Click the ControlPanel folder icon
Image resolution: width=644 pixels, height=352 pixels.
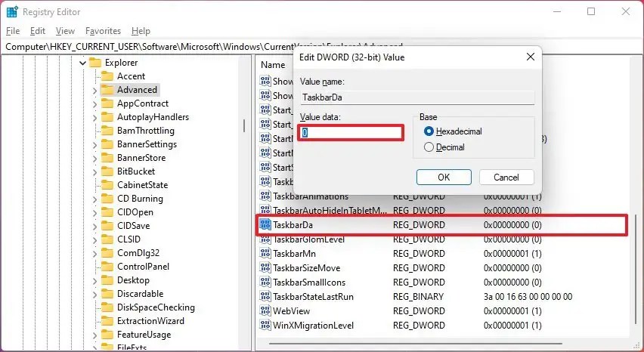pyautogui.click(x=107, y=266)
